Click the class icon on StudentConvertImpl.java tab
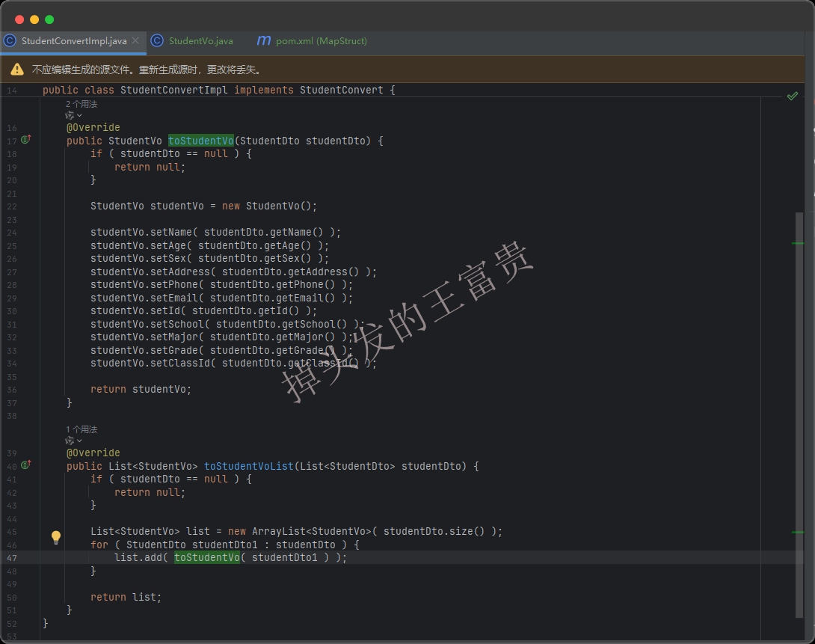 10,40
